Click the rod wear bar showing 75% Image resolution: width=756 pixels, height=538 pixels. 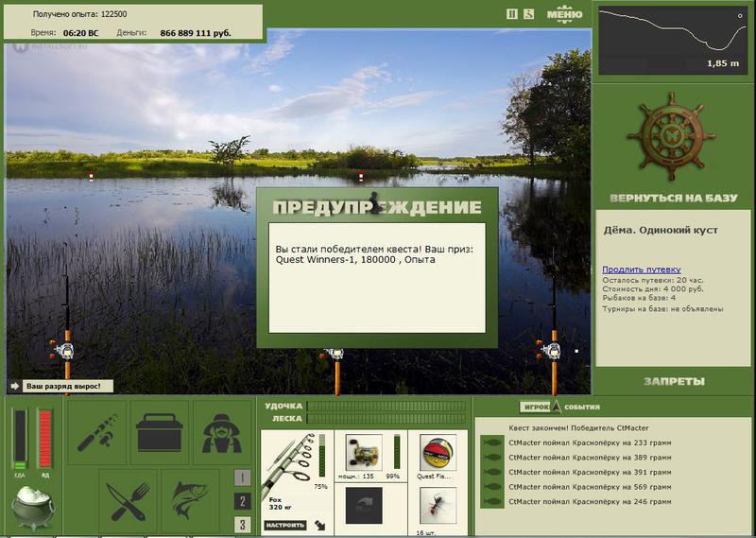tap(322, 456)
